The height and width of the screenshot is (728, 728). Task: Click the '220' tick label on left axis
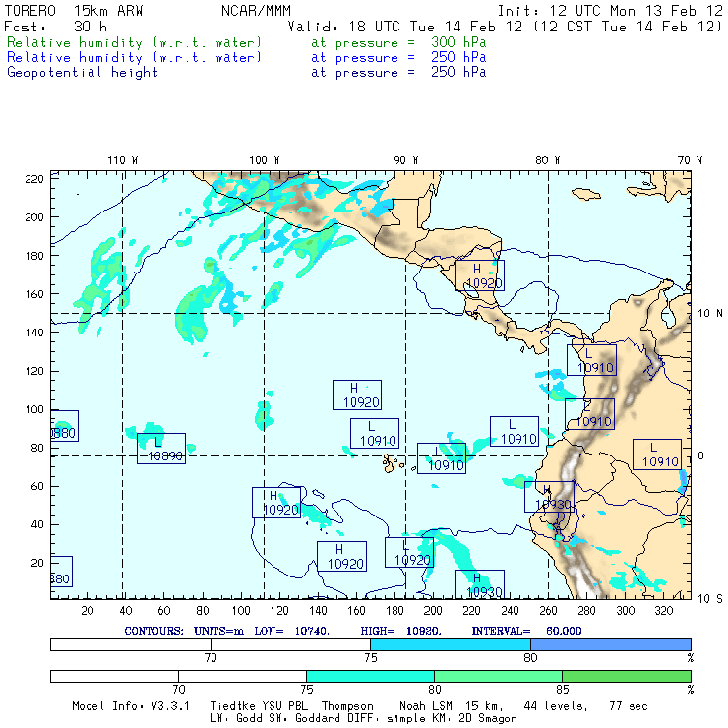coord(34,179)
